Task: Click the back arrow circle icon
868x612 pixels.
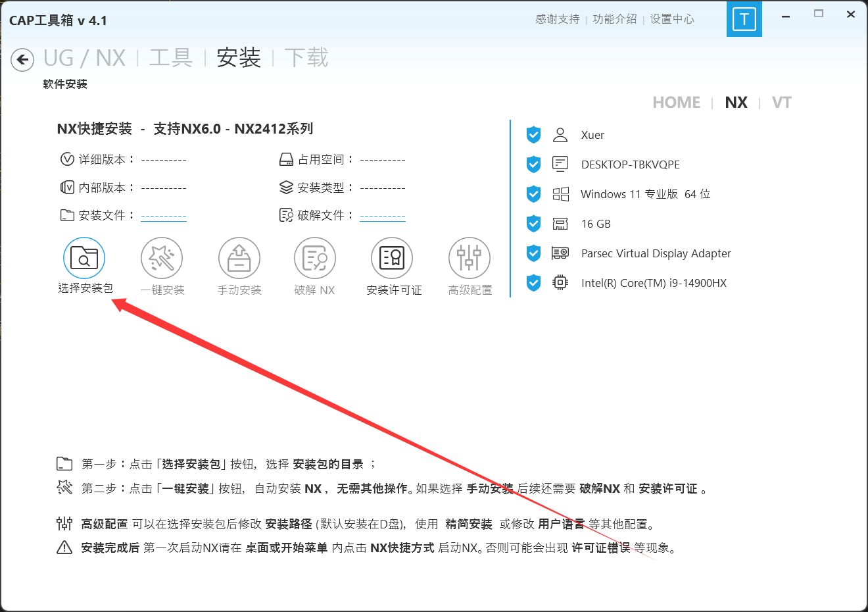Action: coord(22,60)
